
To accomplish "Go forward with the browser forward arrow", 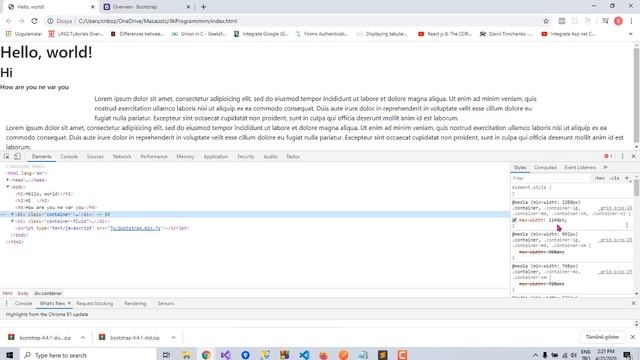I will pos(22,21).
